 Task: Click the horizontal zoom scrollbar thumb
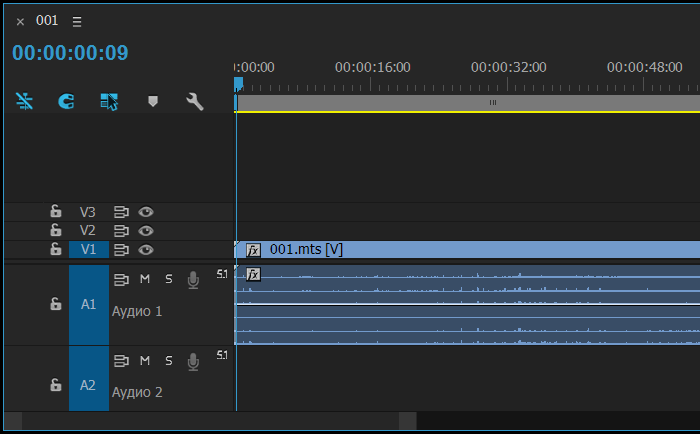point(210,421)
